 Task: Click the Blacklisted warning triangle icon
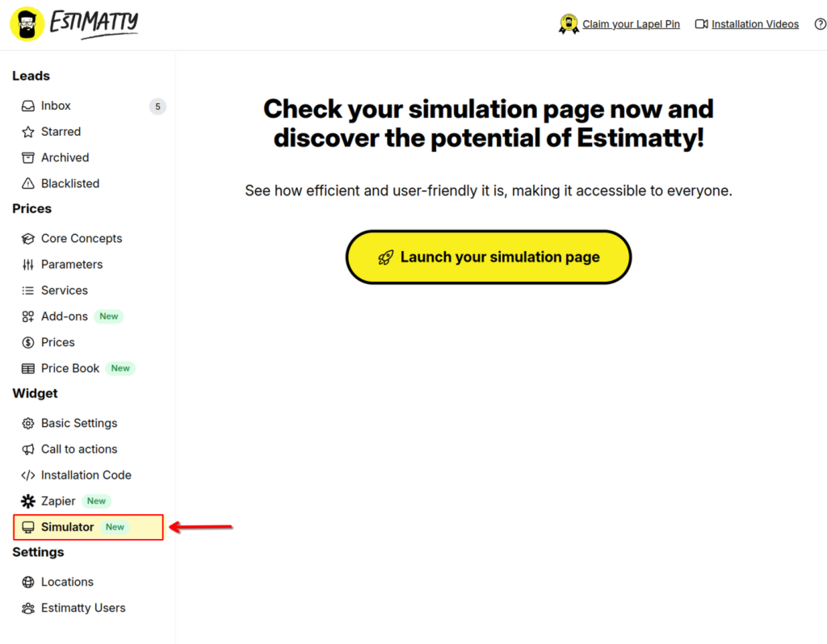pyautogui.click(x=28, y=183)
